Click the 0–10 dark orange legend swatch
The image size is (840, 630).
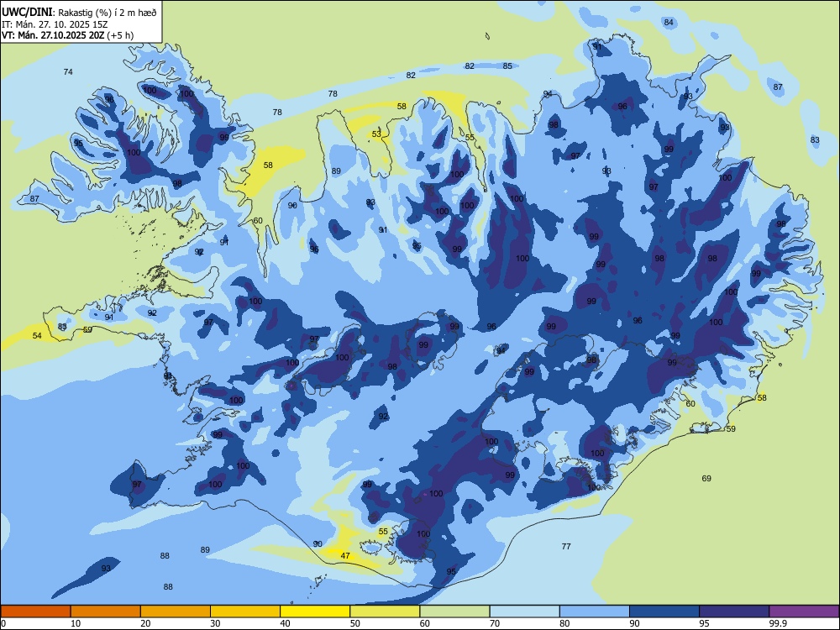(35, 612)
